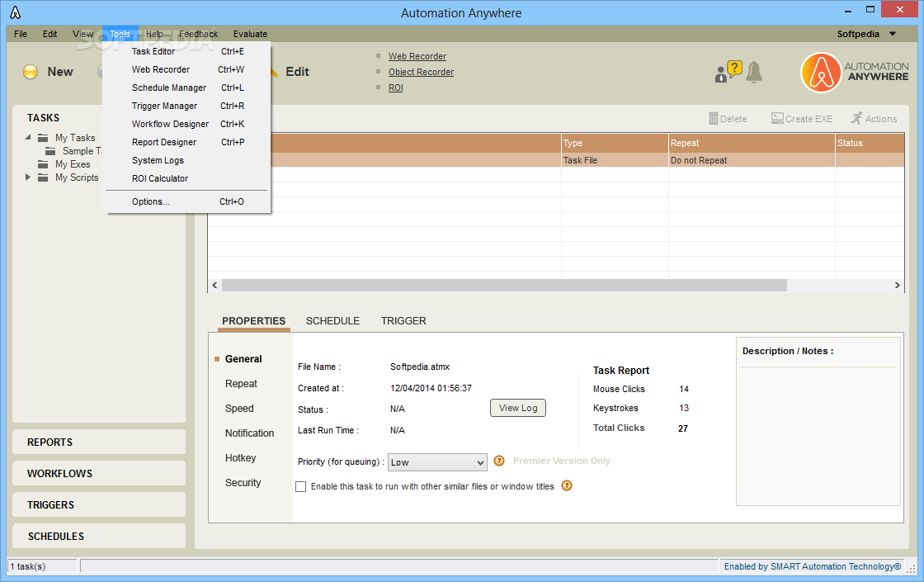
Task: Select the Speed properties section
Action: click(239, 409)
